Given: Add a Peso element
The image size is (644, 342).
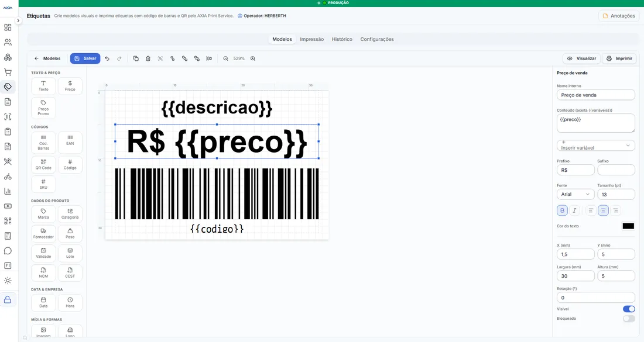Looking at the screenshot, I should [70, 234].
